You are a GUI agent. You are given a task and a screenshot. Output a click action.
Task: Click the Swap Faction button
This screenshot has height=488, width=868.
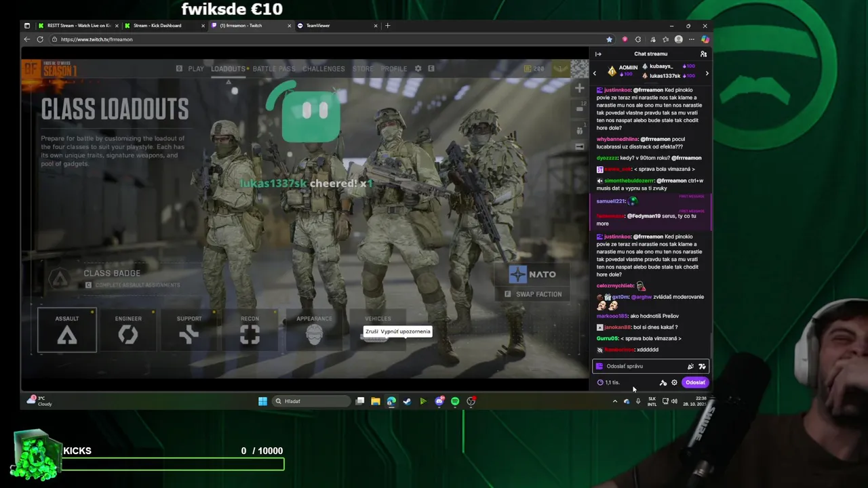coord(533,294)
